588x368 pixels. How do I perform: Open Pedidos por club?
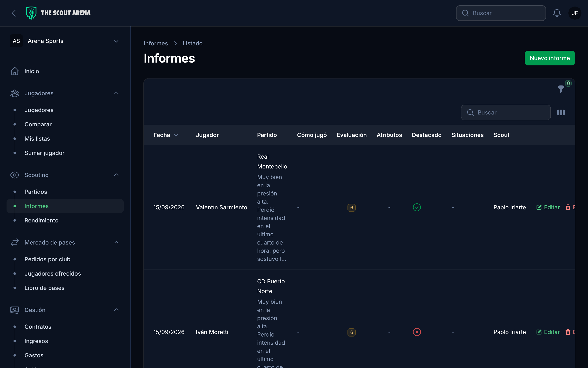tap(65, 259)
